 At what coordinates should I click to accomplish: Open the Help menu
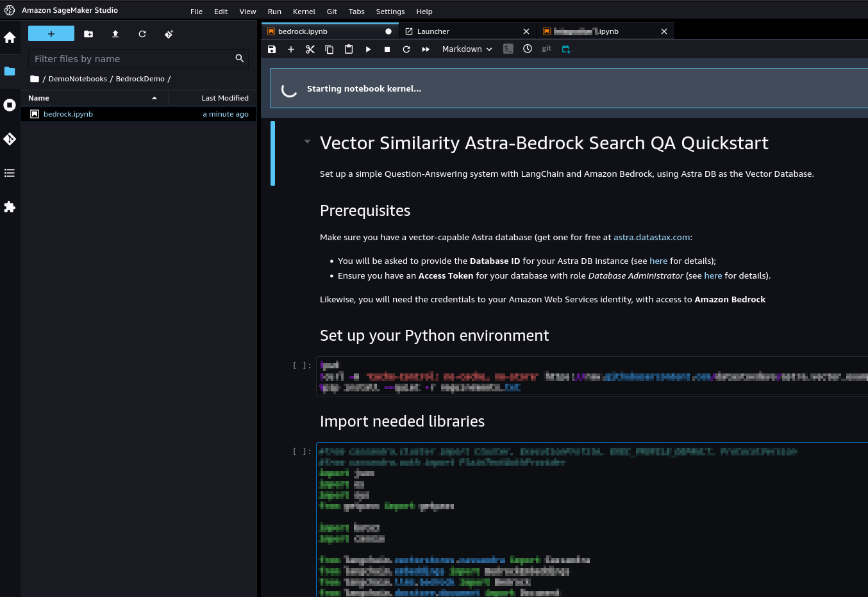[x=424, y=12]
